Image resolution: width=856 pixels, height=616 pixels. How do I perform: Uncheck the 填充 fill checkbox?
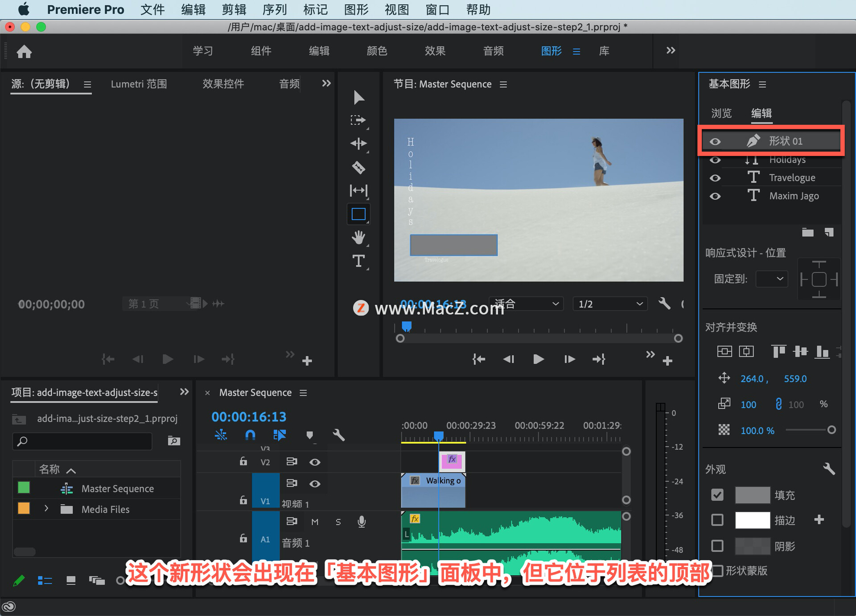click(x=717, y=495)
